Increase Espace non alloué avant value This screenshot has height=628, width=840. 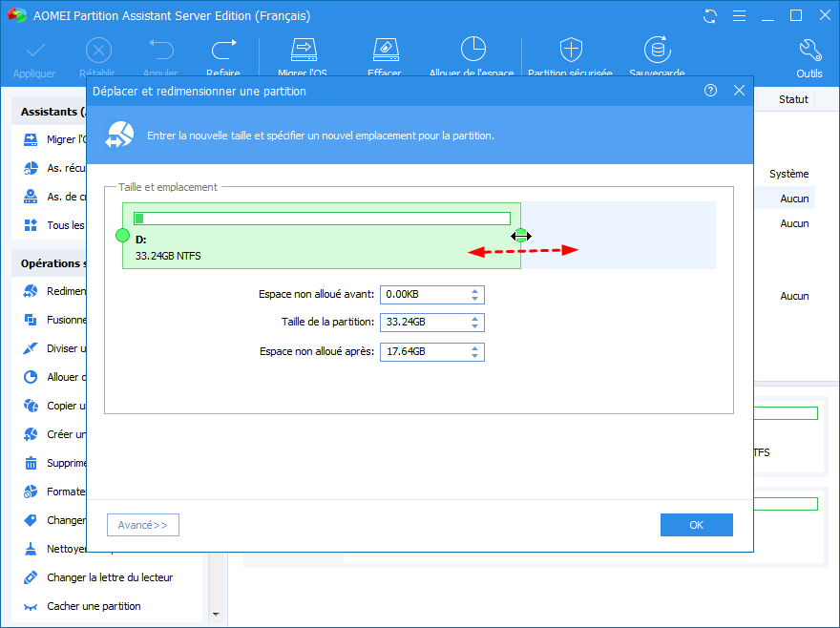point(474,291)
